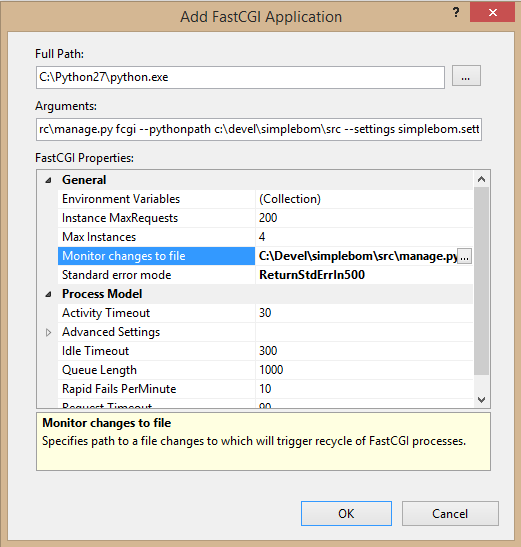Screen dimensions: 521x547
Task: Close the Add FastCGI Application dialog
Action: (x=492, y=13)
